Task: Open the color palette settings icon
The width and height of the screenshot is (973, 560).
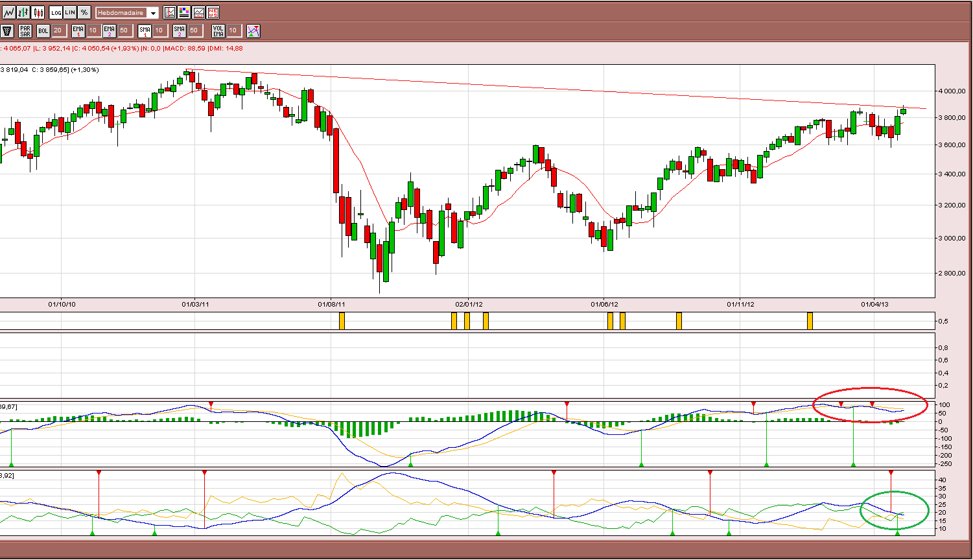Action: [x=184, y=12]
